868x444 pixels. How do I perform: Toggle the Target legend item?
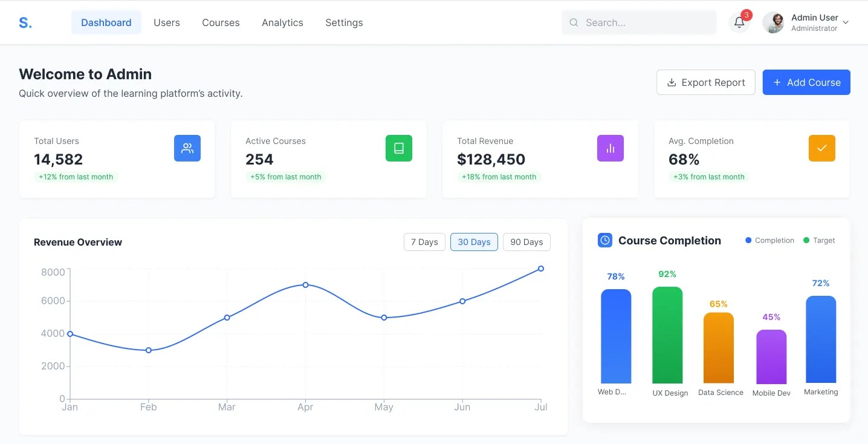pos(819,240)
